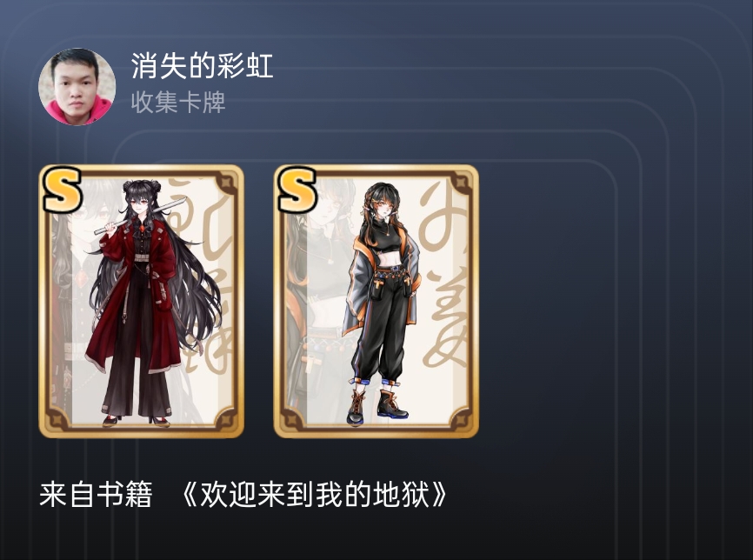Click the boots of the orange-jacket character
This screenshot has height=560, width=753.
coord(377,408)
